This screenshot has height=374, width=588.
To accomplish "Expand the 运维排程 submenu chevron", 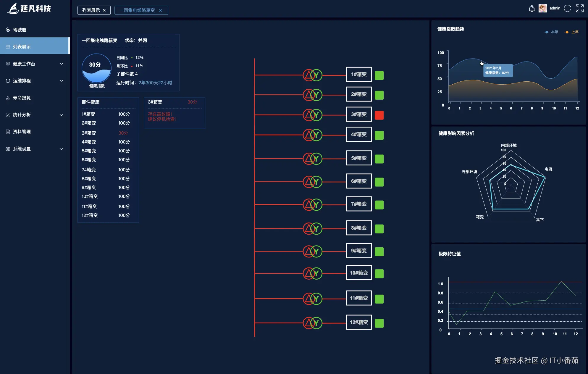I will [x=61, y=81].
